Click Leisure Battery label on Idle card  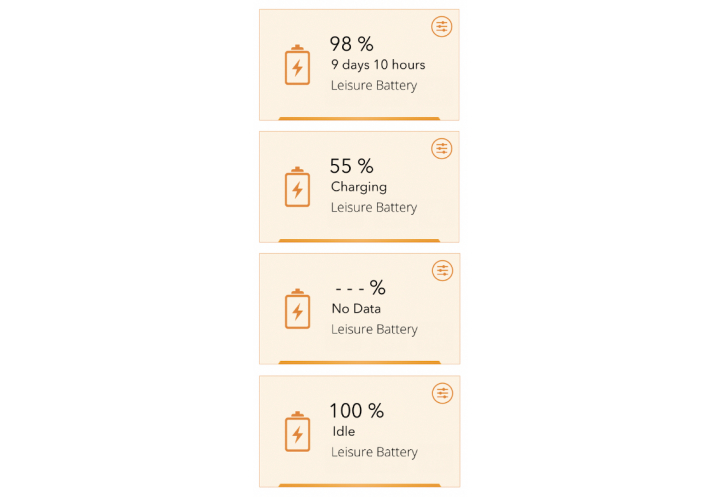(x=375, y=452)
